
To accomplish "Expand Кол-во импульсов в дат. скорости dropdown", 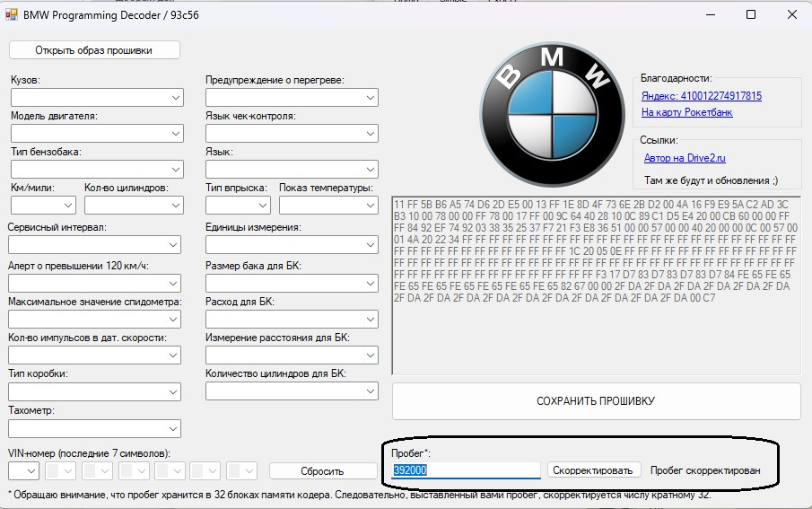I will (94, 355).
